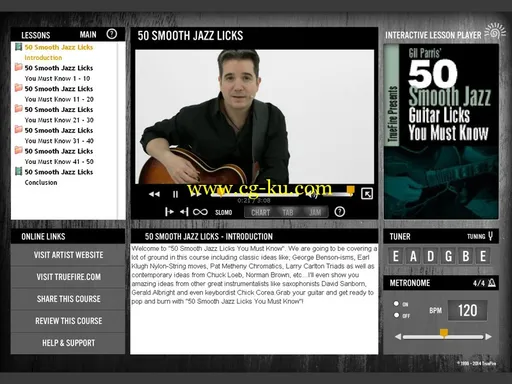
Task: Click the course cover artwork thumbnail
Action: 441,131
